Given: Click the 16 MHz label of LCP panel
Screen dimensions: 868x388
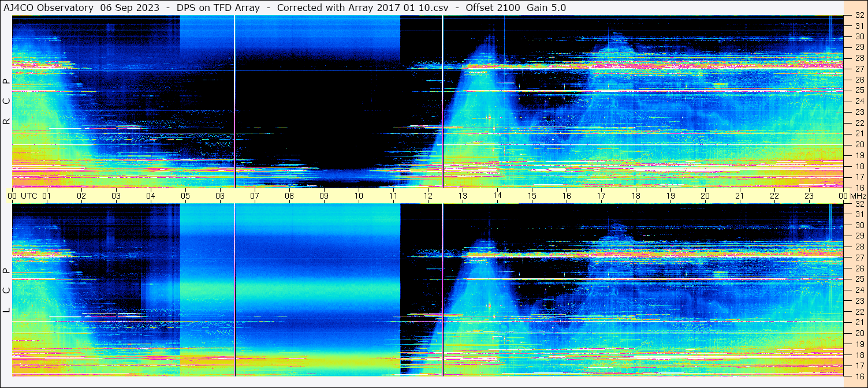Looking at the screenshot, I should [859, 376].
